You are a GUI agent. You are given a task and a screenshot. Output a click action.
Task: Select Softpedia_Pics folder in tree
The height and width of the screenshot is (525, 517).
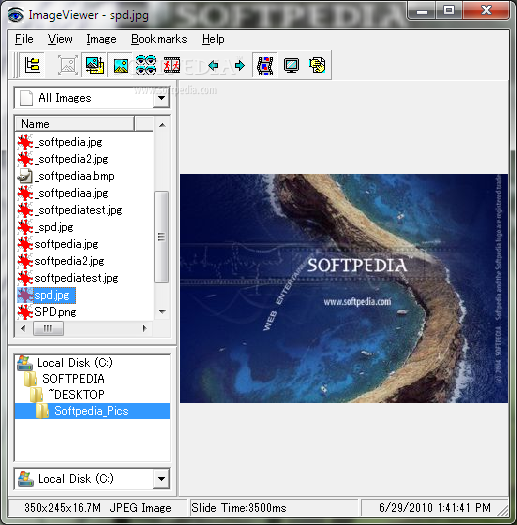click(x=91, y=411)
